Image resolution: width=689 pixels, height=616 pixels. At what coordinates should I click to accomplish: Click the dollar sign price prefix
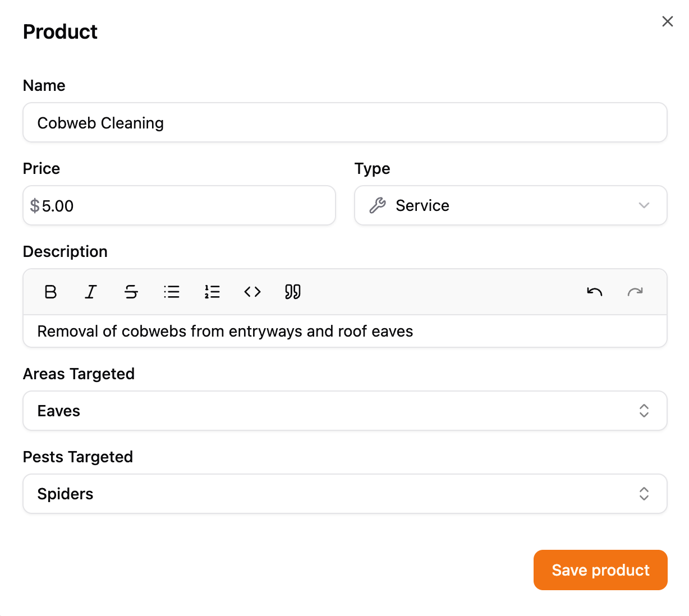point(35,206)
